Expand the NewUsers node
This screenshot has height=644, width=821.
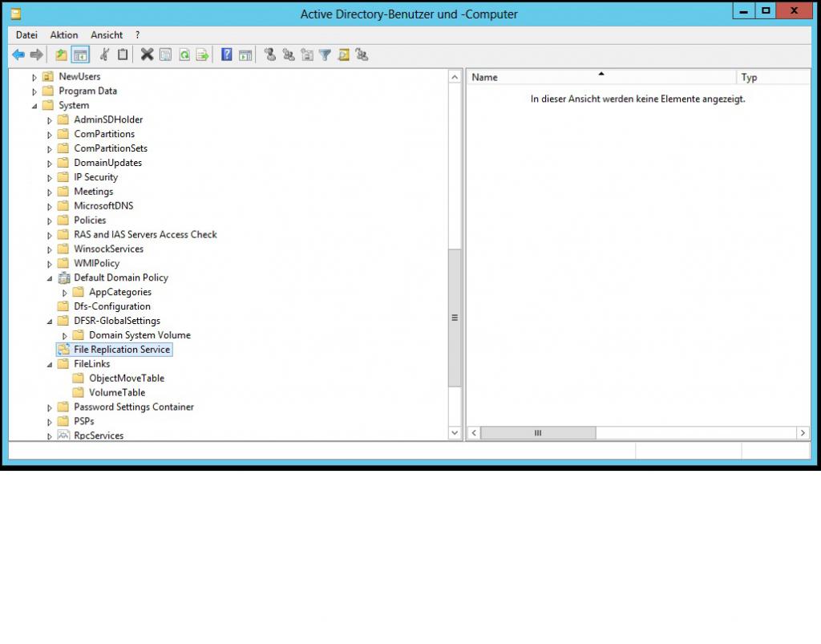[34, 78]
